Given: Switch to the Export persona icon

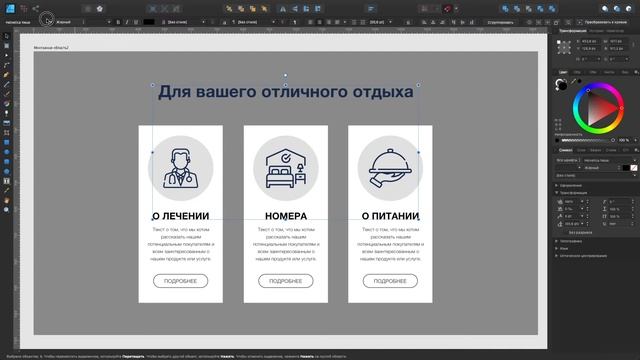Looking at the screenshot, I should (36, 9).
